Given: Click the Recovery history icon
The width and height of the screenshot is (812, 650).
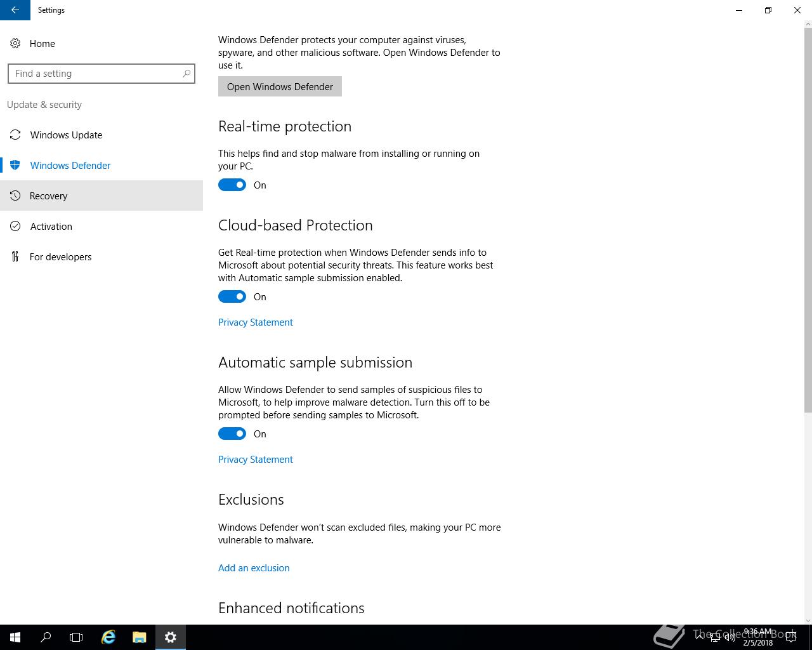Looking at the screenshot, I should click(x=15, y=196).
